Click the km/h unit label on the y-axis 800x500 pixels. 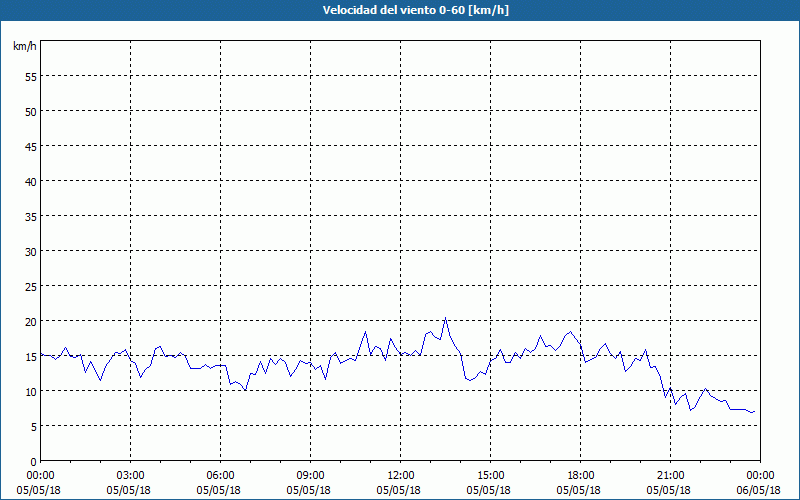(x=24, y=46)
